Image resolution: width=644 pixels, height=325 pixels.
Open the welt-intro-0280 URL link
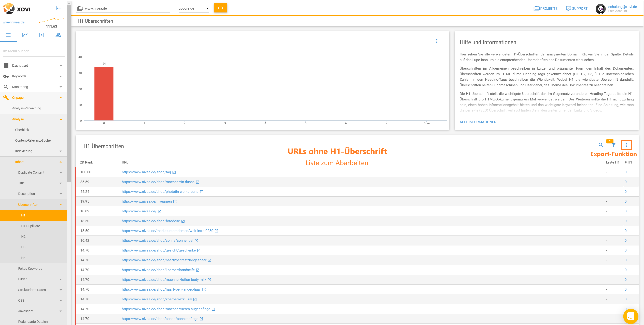(167, 231)
